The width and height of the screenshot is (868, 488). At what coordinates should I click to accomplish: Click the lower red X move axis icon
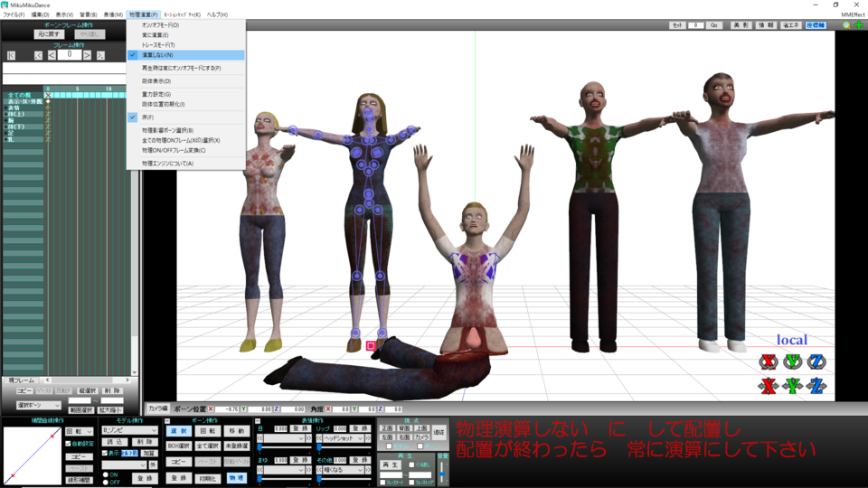[768, 386]
